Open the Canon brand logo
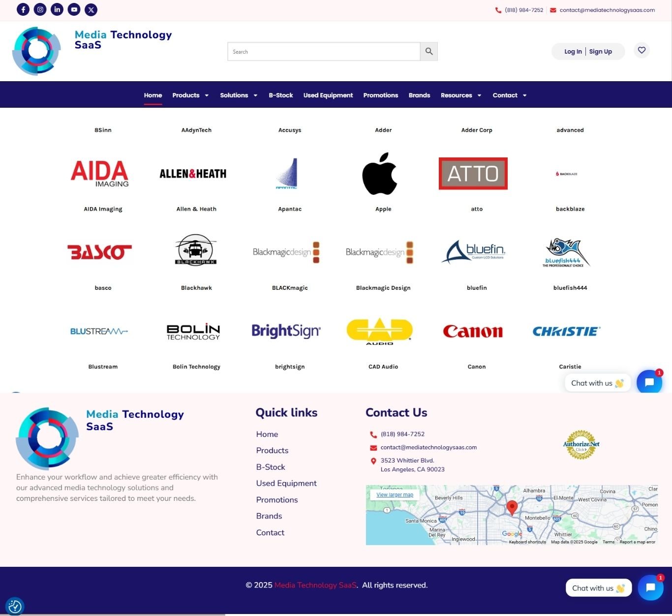 click(x=473, y=331)
